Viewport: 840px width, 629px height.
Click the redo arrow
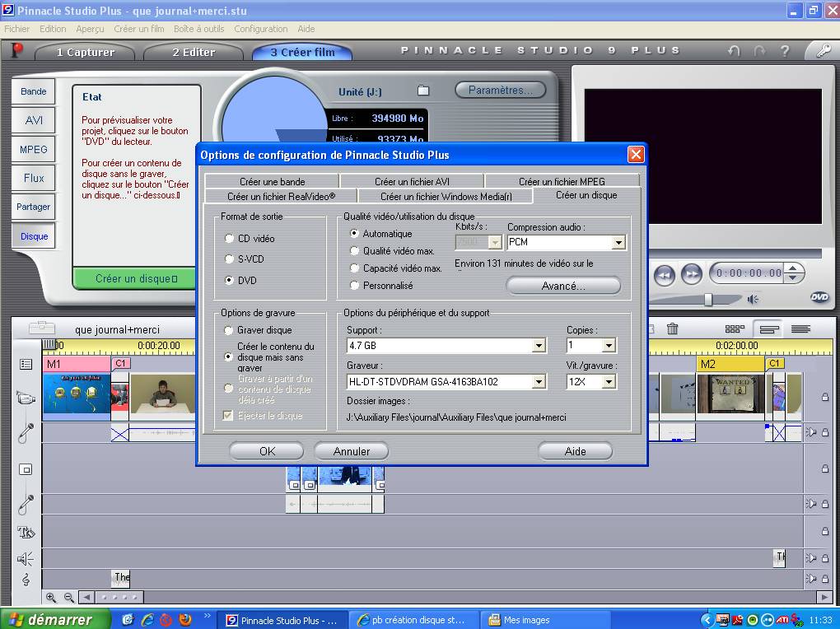pyautogui.click(x=759, y=51)
